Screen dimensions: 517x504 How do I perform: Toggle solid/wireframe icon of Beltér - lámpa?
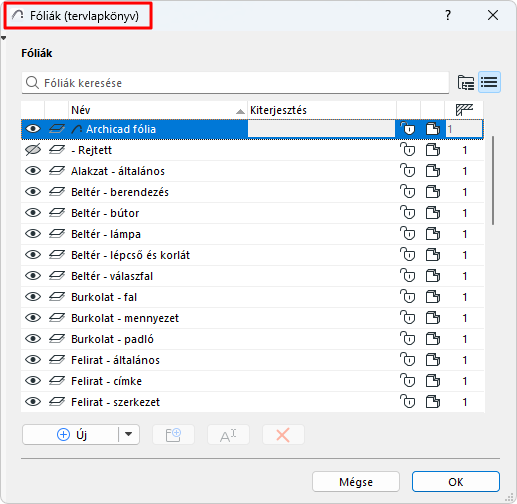click(x=433, y=234)
